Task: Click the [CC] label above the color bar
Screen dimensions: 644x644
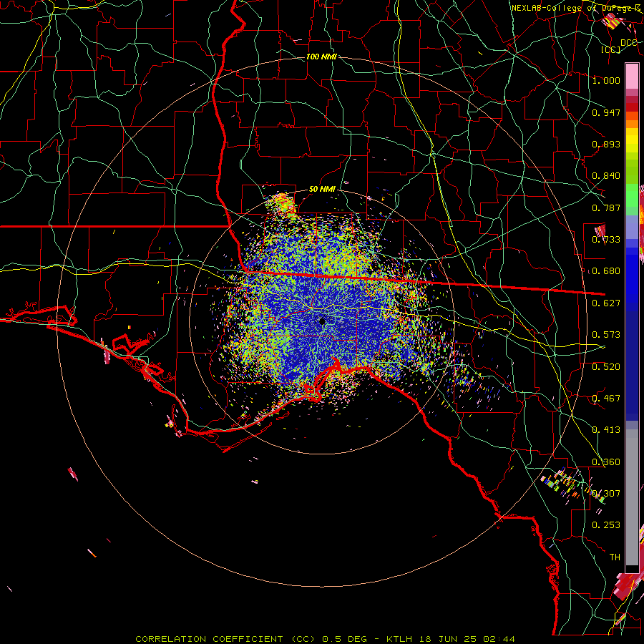Action: coord(611,49)
